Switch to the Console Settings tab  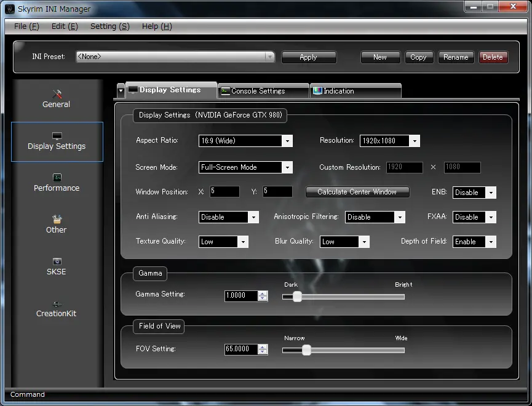pyautogui.click(x=263, y=91)
